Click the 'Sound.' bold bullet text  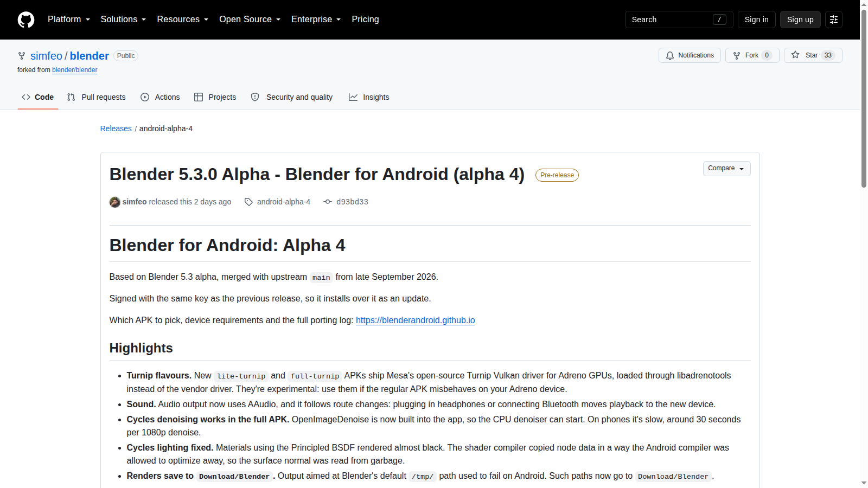[141, 404]
